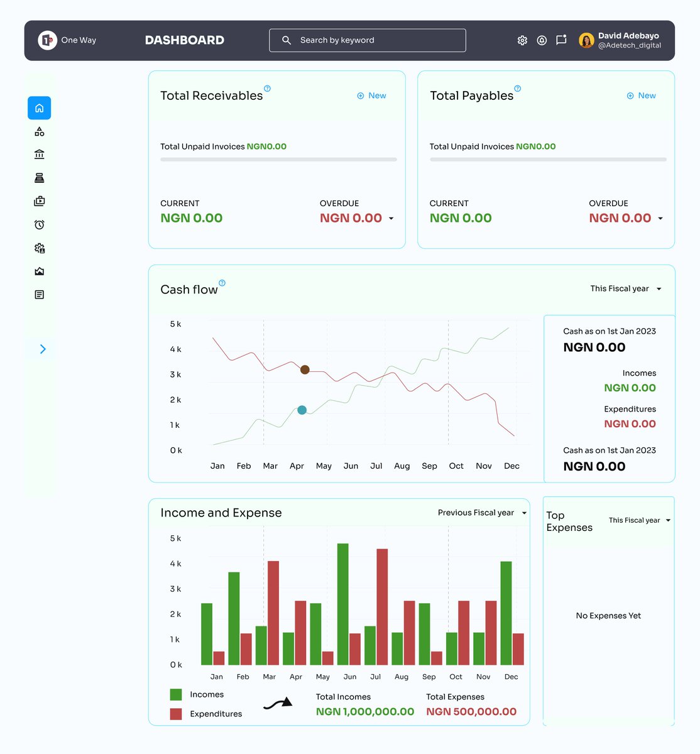This screenshot has width=700, height=754.
Task: Open the bank building icon in the sidebar
Action: tap(39, 155)
